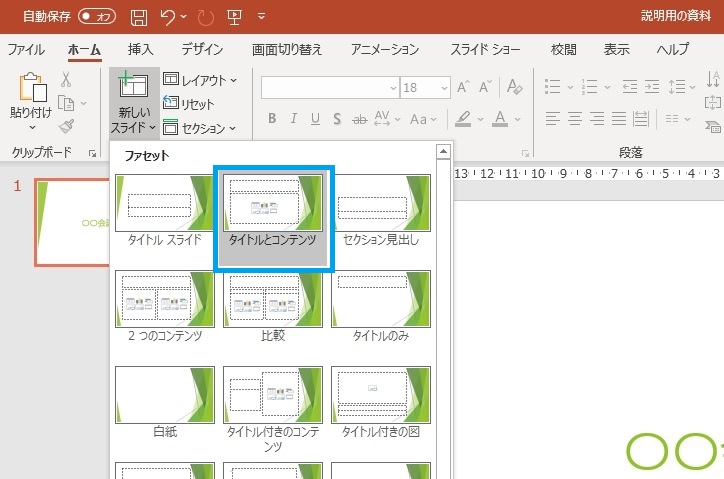Increase font size with A^ icon
Image resolution: width=724 pixels, height=479 pixels.
463,87
